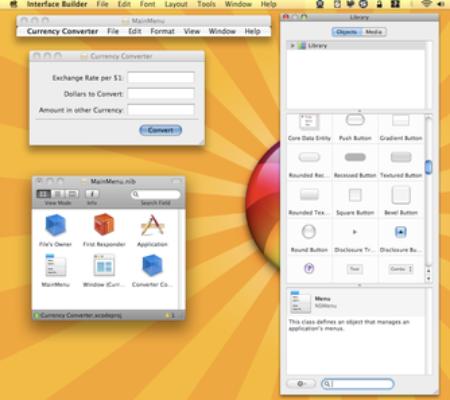Click scroll down arrow in Library object list

pos(429,279)
